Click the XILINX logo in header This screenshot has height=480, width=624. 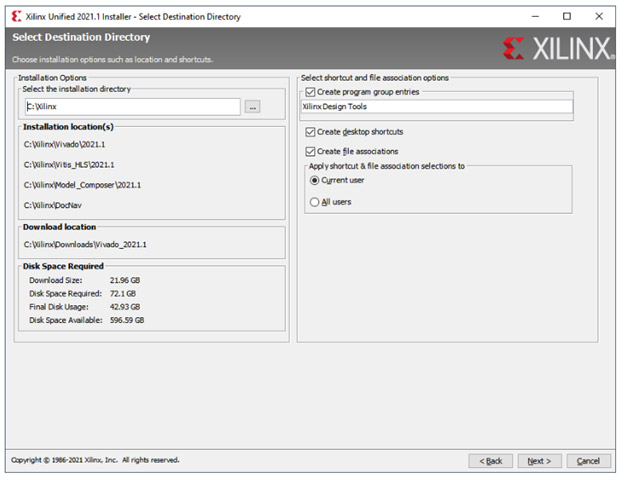(558, 49)
